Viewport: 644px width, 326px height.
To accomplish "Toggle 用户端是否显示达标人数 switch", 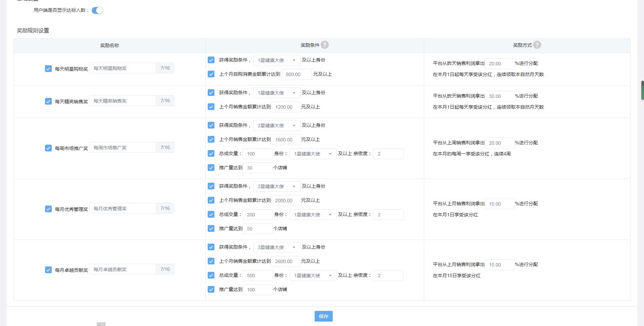I will tap(97, 10).
